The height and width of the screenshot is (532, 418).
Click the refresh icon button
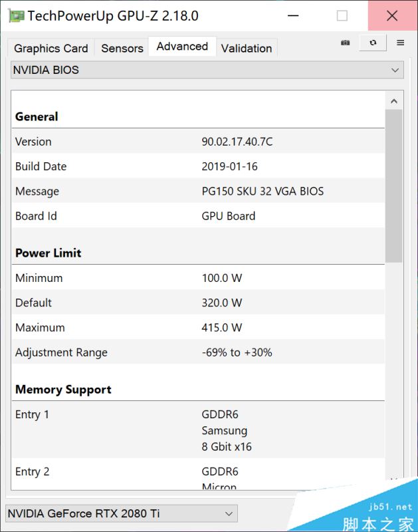coord(373,43)
